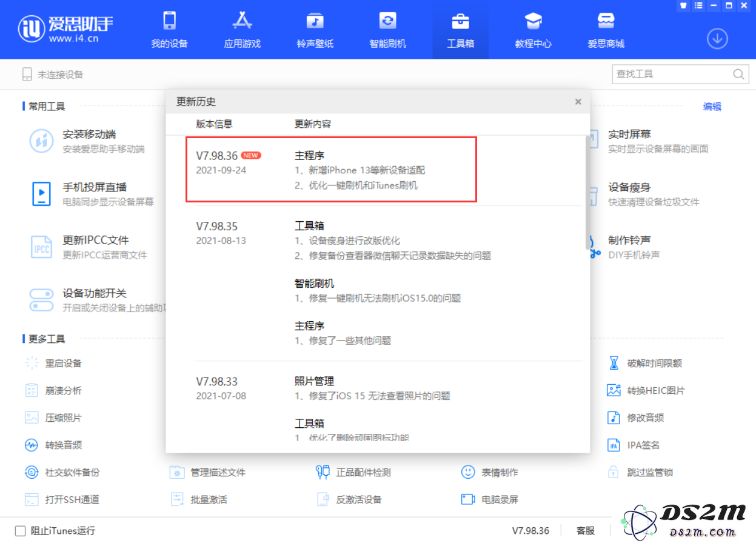Click IPA签名 icon
Screen dimensions: 756x543
pyautogui.click(x=614, y=445)
